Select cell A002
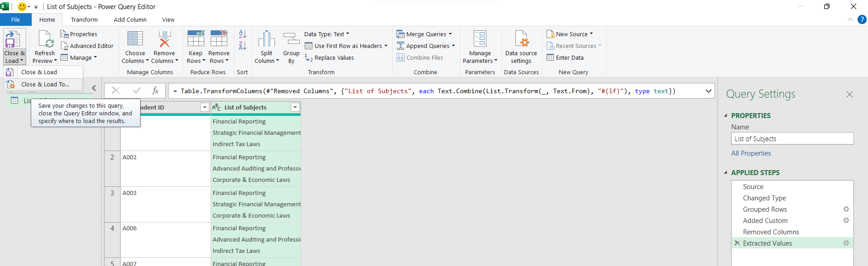868x266 pixels. (165, 168)
